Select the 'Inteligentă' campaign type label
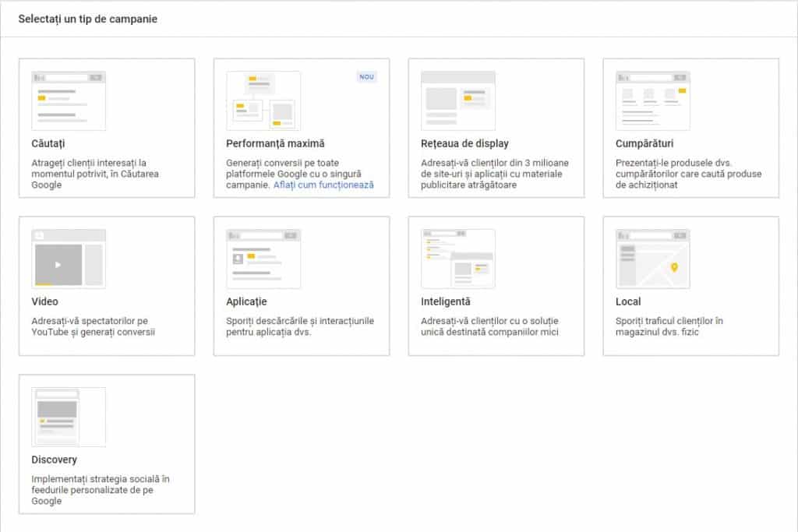The width and height of the screenshot is (798, 532). (445, 302)
